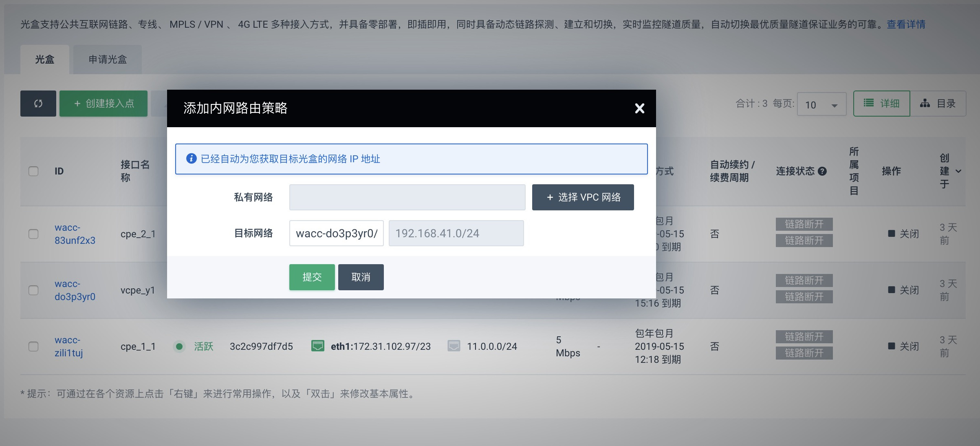This screenshot has height=446, width=980.
Task: Click the 5 Mbps bandwidth cell
Action: click(568, 347)
